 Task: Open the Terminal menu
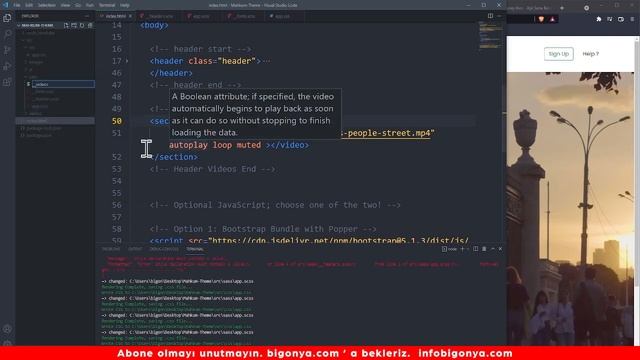click(107, 5)
